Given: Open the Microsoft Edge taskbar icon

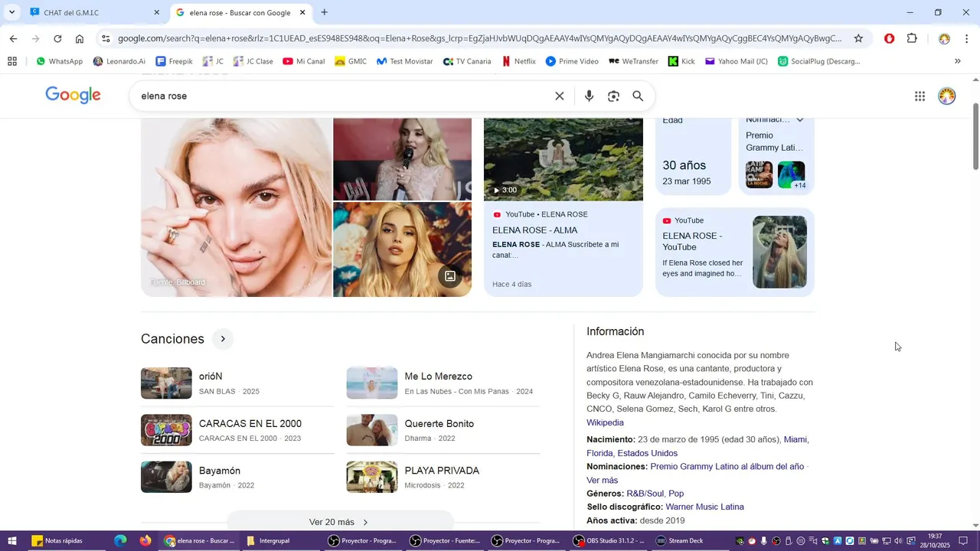Looking at the screenshot, I should 120,541.
